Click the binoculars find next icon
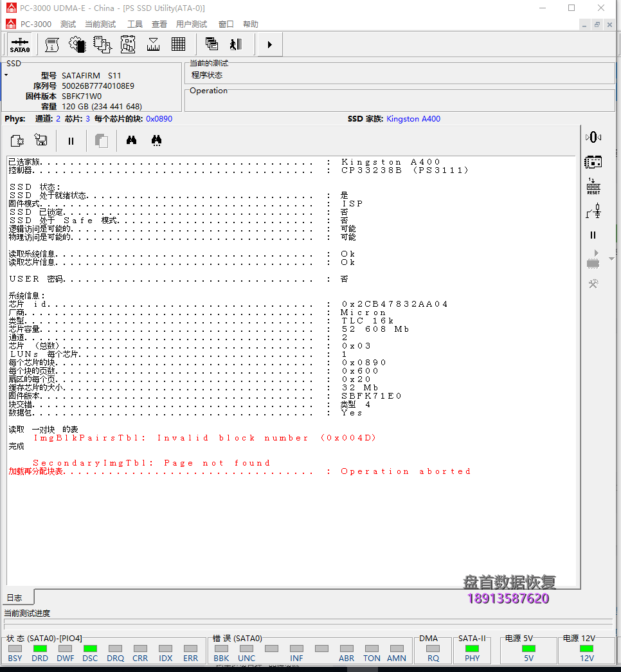The image size is (621, 672). coord(156,141)
